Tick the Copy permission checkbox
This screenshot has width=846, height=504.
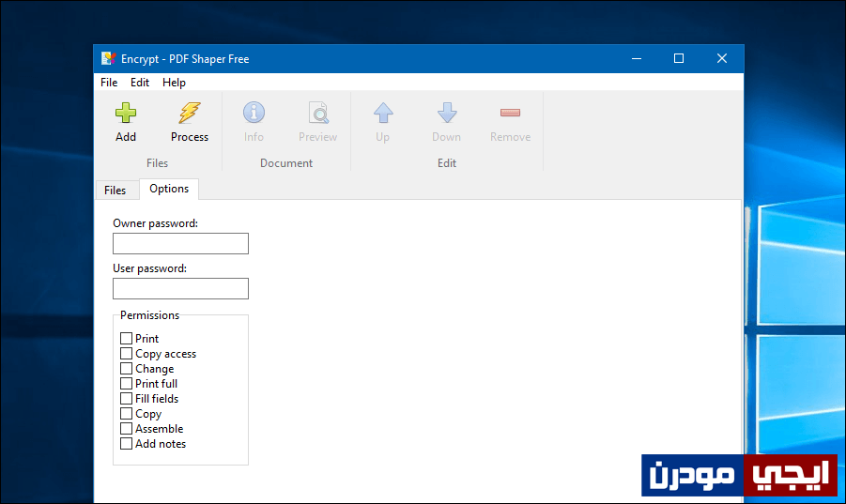click(126, 414)
